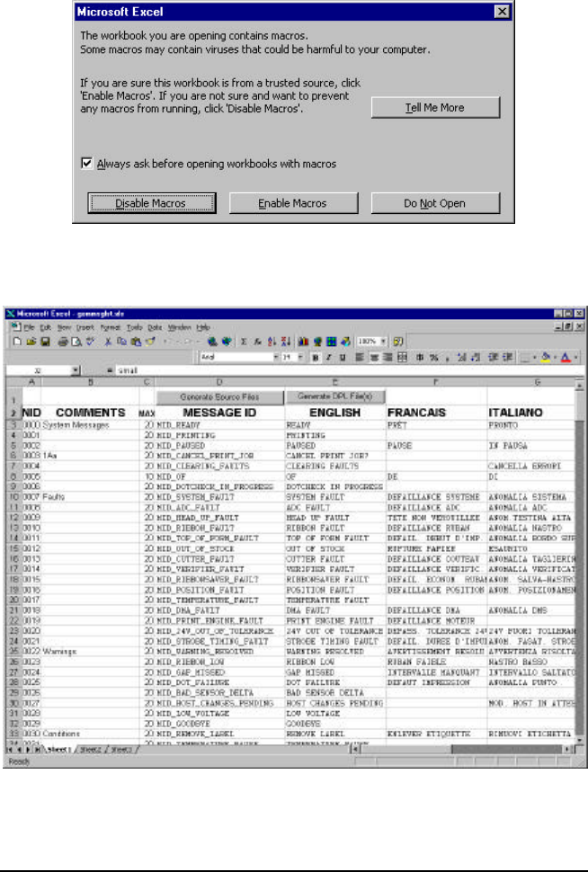
Task: Click the Open file icon in Excel toolbar
Action: tap(31, 342)
